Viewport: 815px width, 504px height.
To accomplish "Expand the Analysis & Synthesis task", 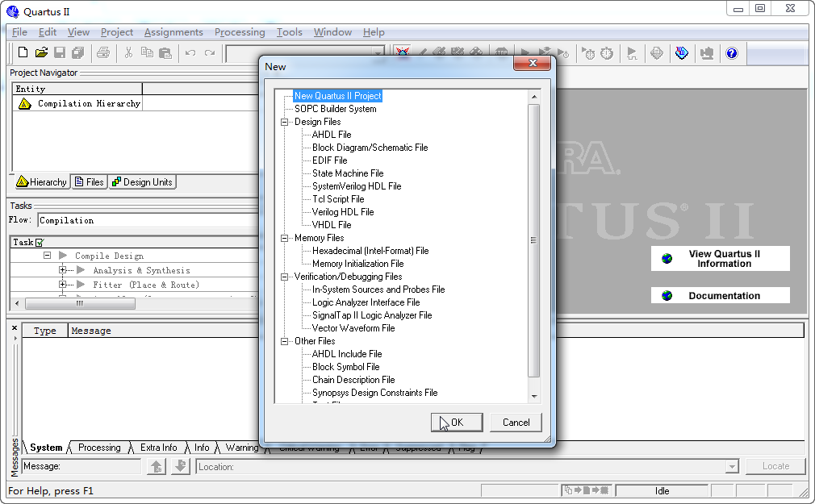I will [x=63, y=271].
